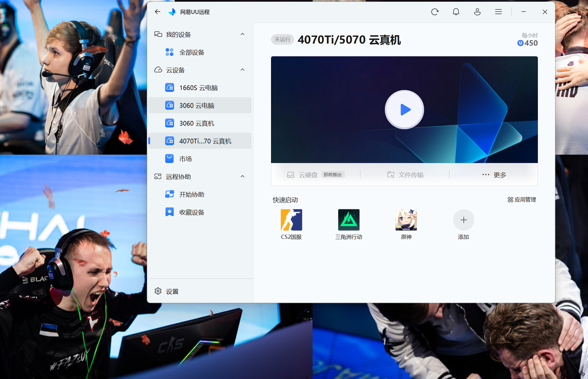Click the 我的设备 header label
The height and width of the screenshot is (379, 588).
179,34
